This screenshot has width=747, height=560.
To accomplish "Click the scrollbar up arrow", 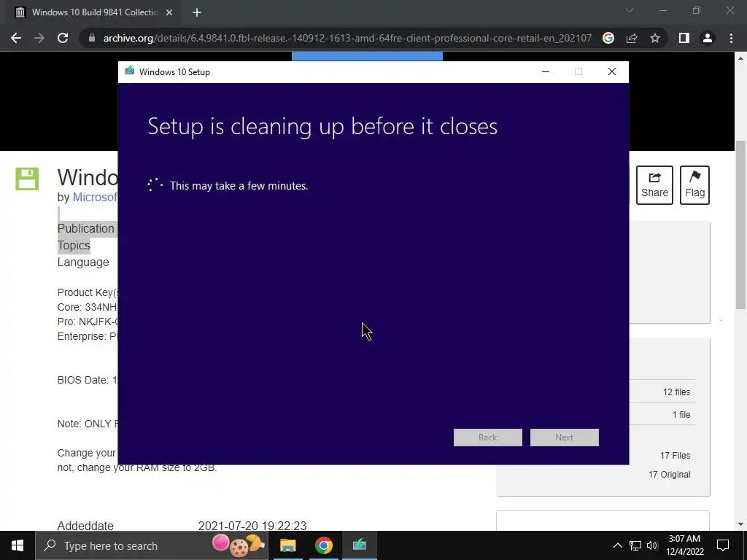I will 741,58.
